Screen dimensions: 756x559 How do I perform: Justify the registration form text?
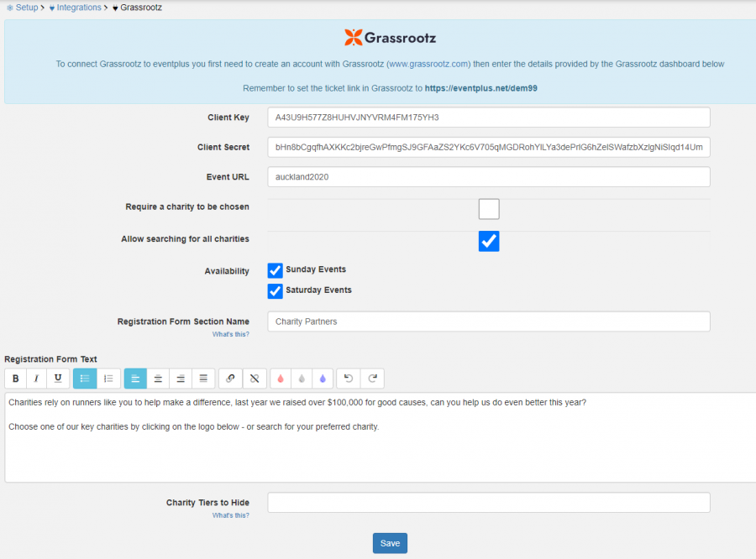(202, 378)
